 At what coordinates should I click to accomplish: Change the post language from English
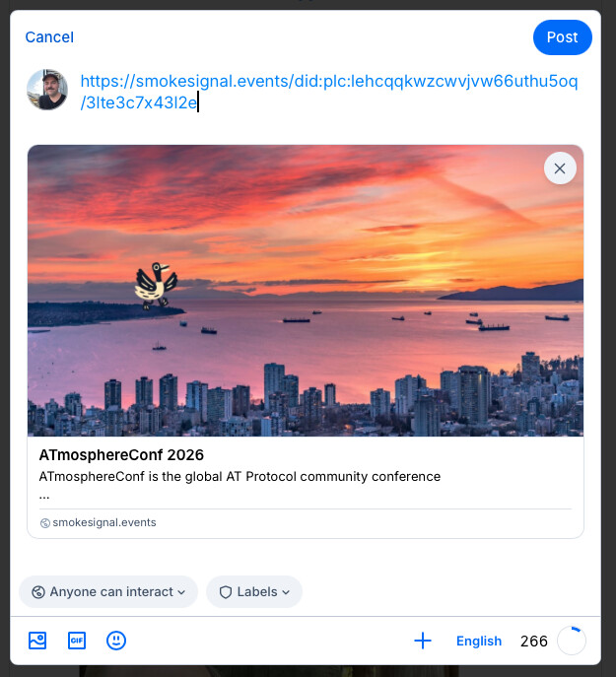point(479,641)
